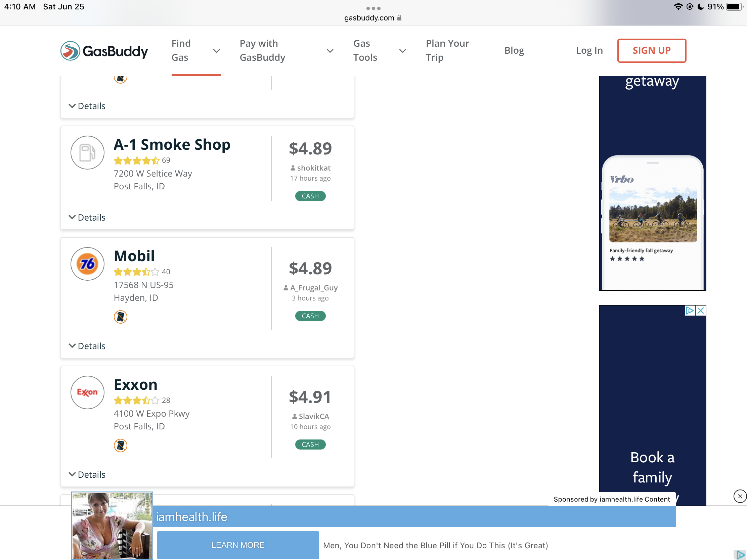Screen dimensions: 747x560
Task: Click the A-1 Smoke Shop gas pump icon
Action: tap(87, 152)
